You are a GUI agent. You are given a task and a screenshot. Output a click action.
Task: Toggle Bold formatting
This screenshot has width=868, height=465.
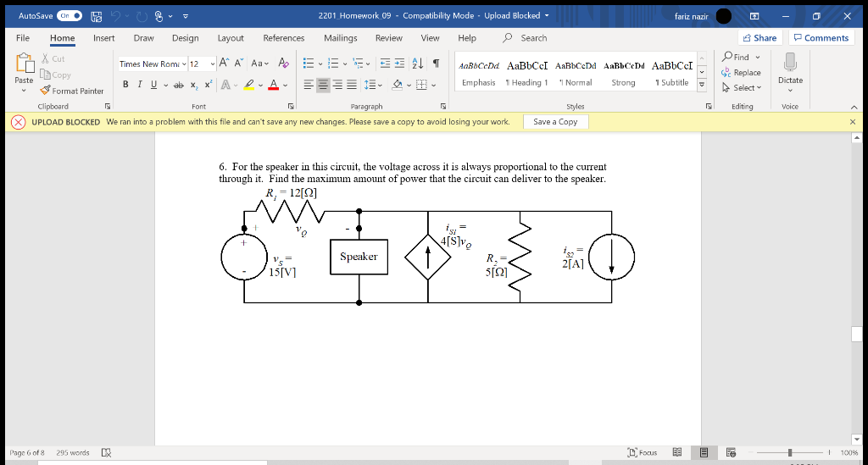point(125,85)
